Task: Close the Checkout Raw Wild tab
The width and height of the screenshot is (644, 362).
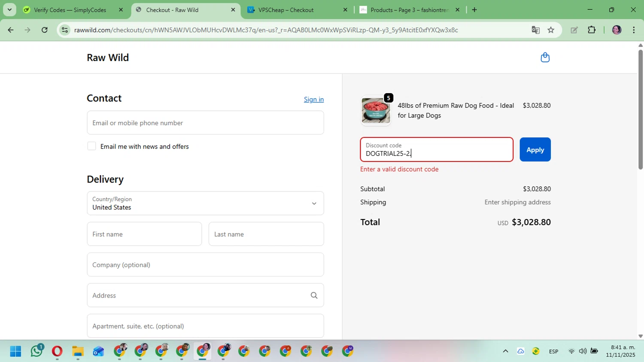Action: (233, 9)
